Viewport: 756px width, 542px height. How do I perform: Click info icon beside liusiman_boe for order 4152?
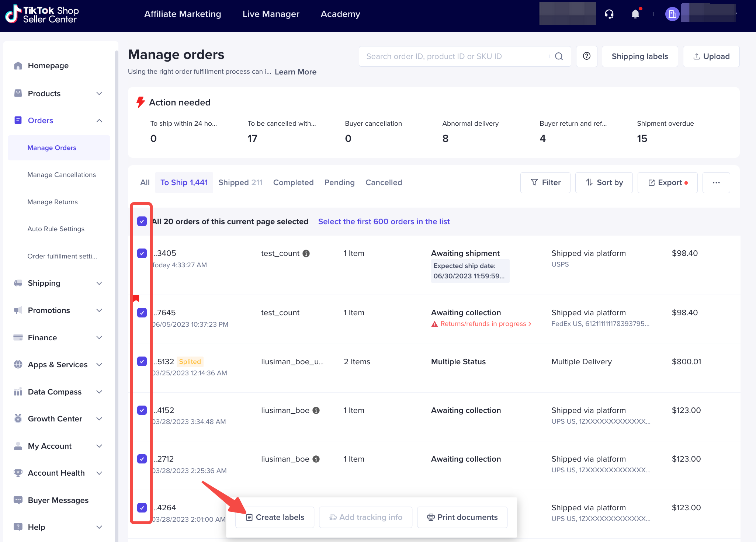coord(316,410)
